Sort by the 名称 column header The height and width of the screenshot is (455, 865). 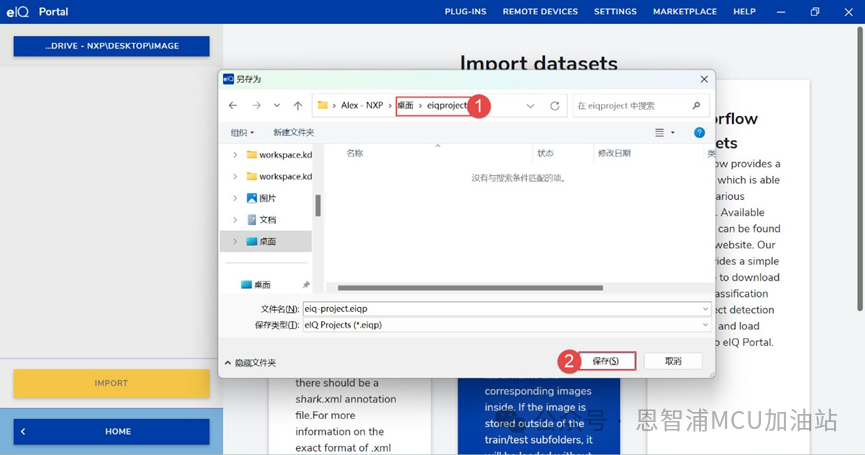[355, 153]
